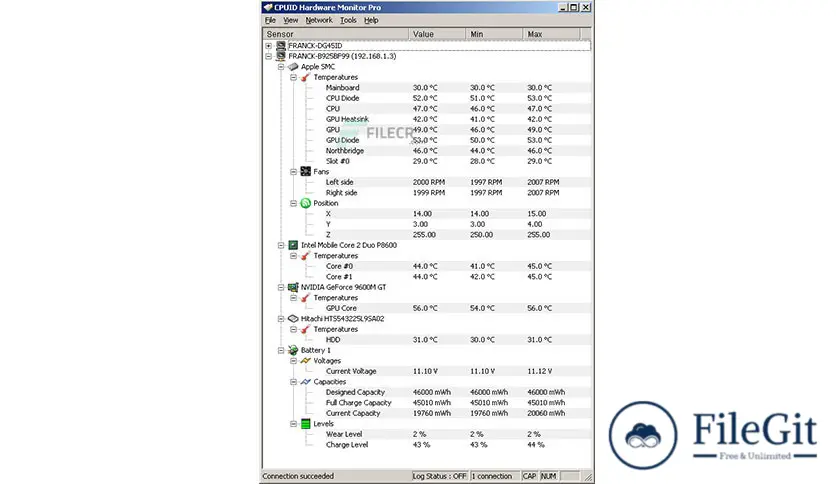Click the Apple SMC device icon
This screenshot has height=484, width=836.
click(293, 67)
